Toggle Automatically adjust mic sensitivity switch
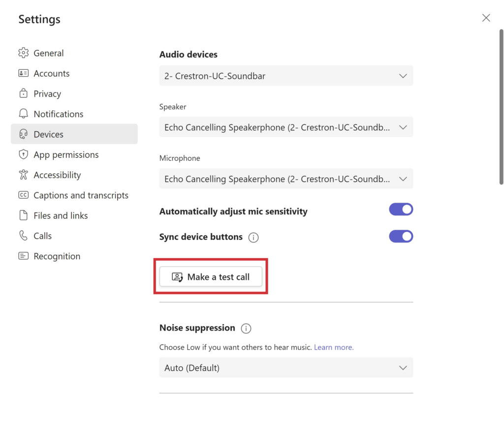Image resolution: width=504 pixels, height=422 pixels. coord(401,210)
